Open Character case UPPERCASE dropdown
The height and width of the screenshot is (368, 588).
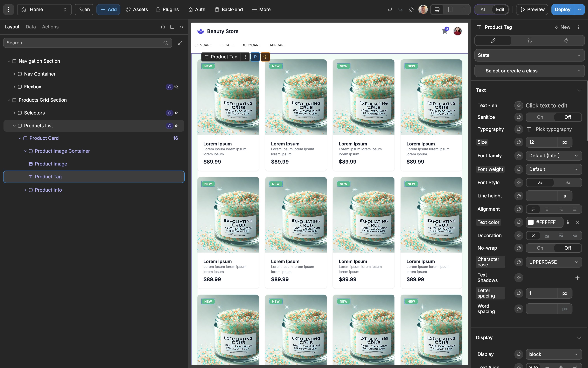click(x=554, y=262)
